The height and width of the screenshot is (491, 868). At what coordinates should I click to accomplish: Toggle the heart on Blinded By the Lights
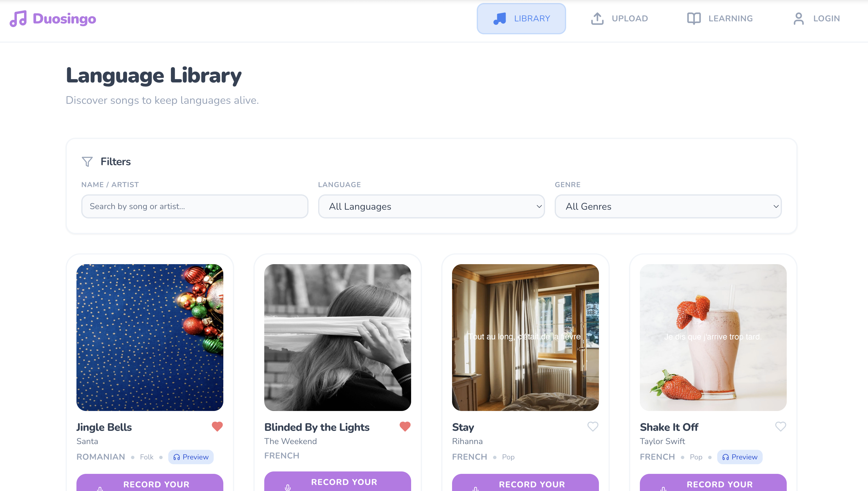click(405, 427)
